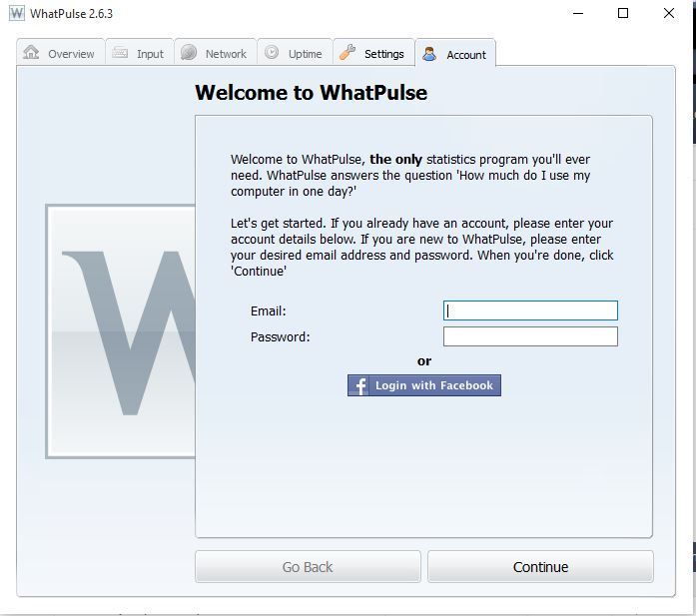Click the 'or' separator text

click(x=424, y=361)
